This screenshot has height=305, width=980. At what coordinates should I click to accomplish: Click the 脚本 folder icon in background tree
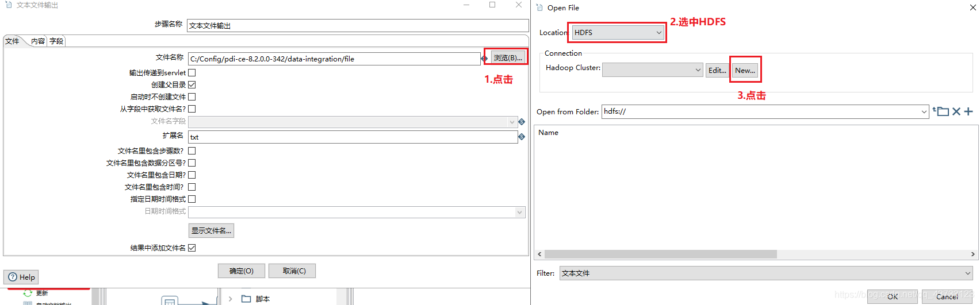point(246,299)
